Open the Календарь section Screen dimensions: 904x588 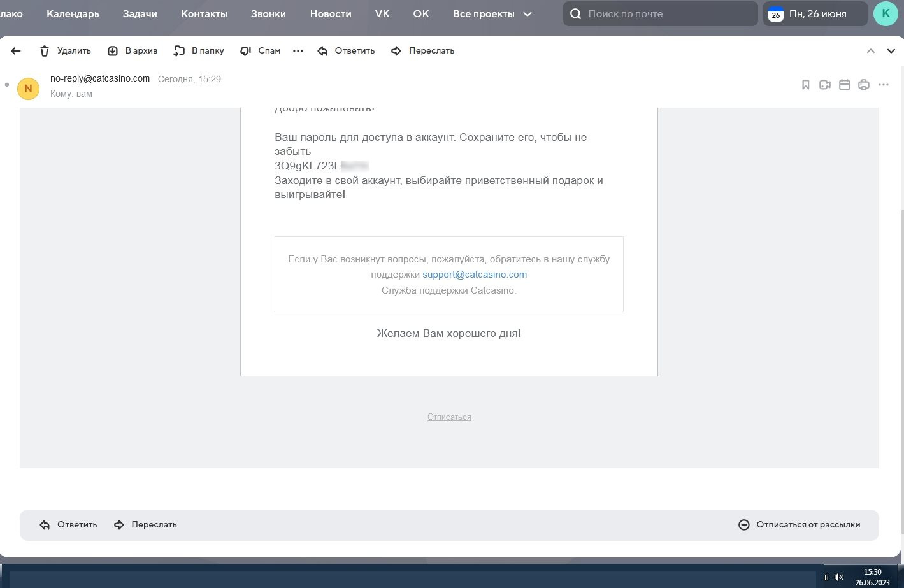pos(73,14)
